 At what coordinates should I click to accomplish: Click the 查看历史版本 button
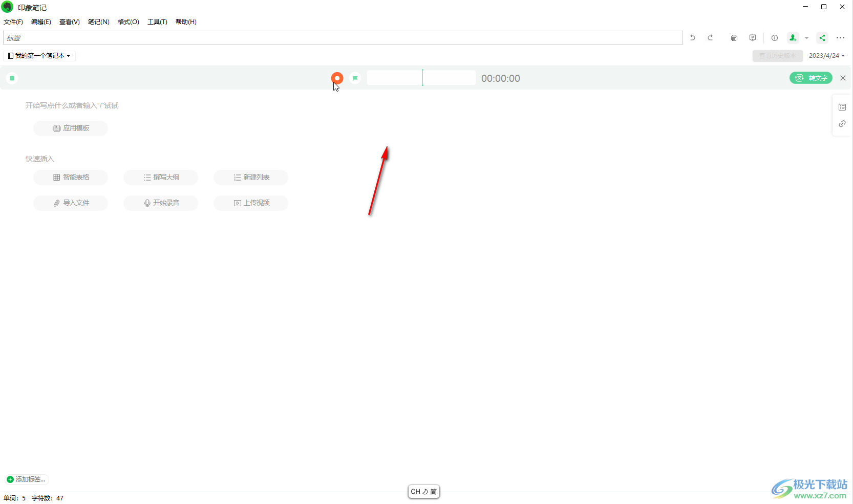777,56
